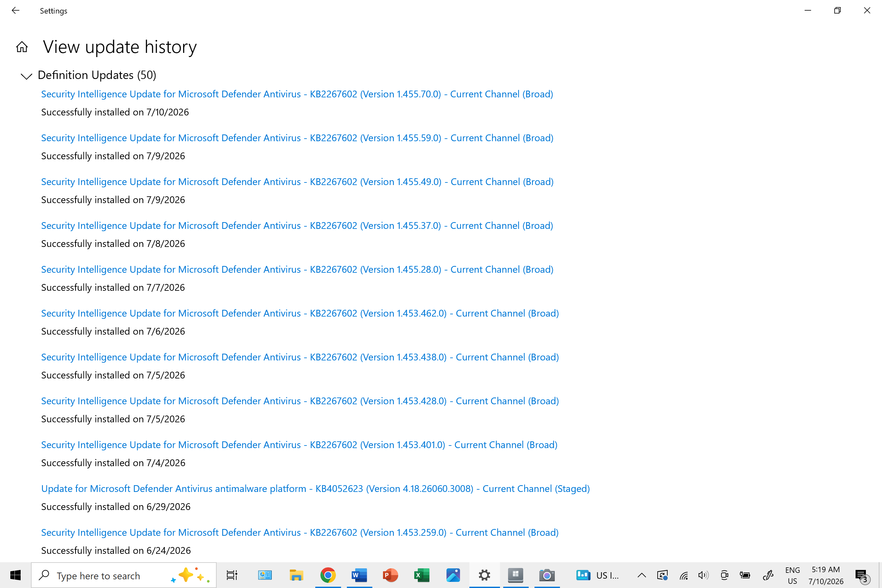Viewport: 882px width, 588px height.
Task: Go back using the Settings back arrow
Action: (x=15, y=11)
